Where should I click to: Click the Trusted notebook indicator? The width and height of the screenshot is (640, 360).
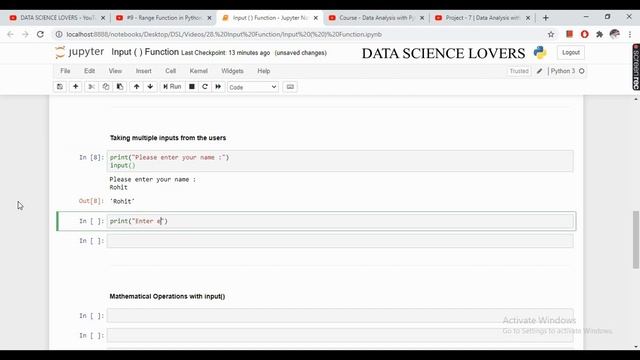tap(519, 71)
